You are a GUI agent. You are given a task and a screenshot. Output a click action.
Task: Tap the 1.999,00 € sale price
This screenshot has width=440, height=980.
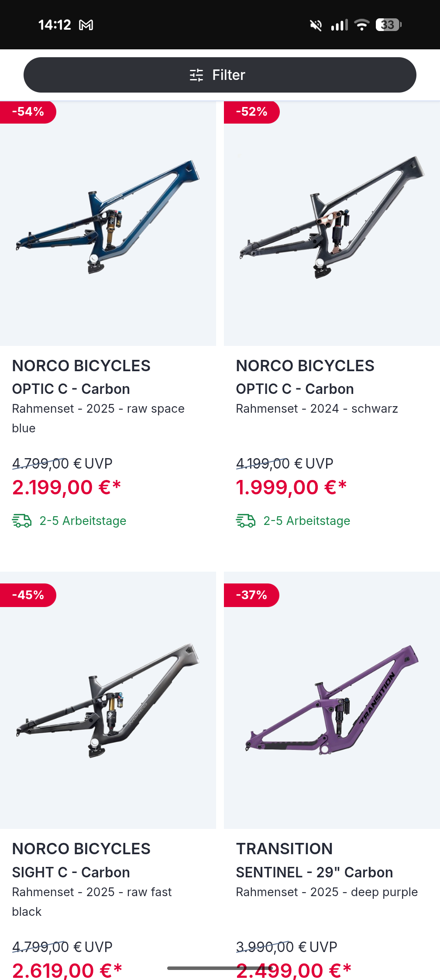click(x=291, y=487)
